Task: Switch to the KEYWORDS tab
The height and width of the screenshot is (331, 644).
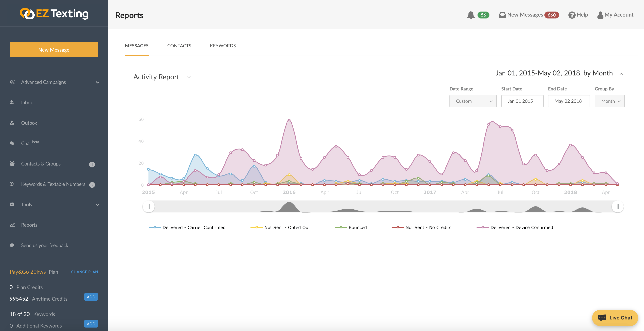Action: [x=222, y=46]
